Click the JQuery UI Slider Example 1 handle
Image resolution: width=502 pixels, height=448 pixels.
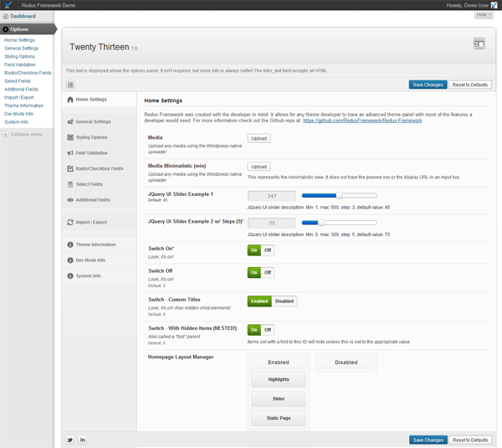[339, 195]
